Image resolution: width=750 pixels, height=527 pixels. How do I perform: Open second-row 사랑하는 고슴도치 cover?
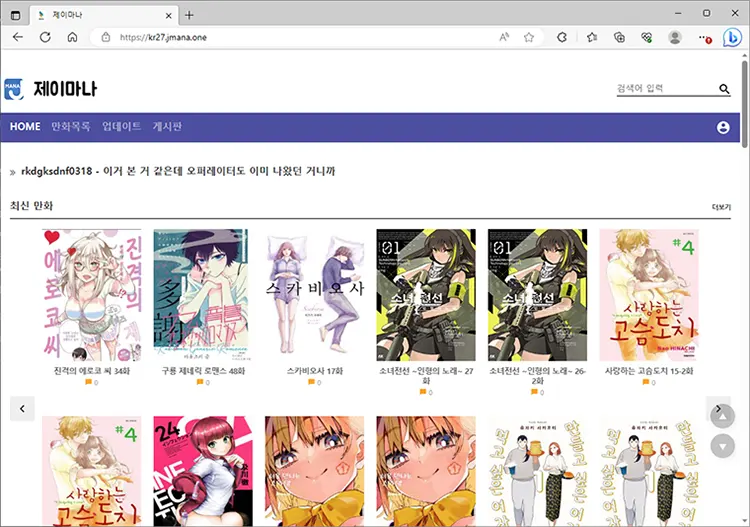click(92, 471)
